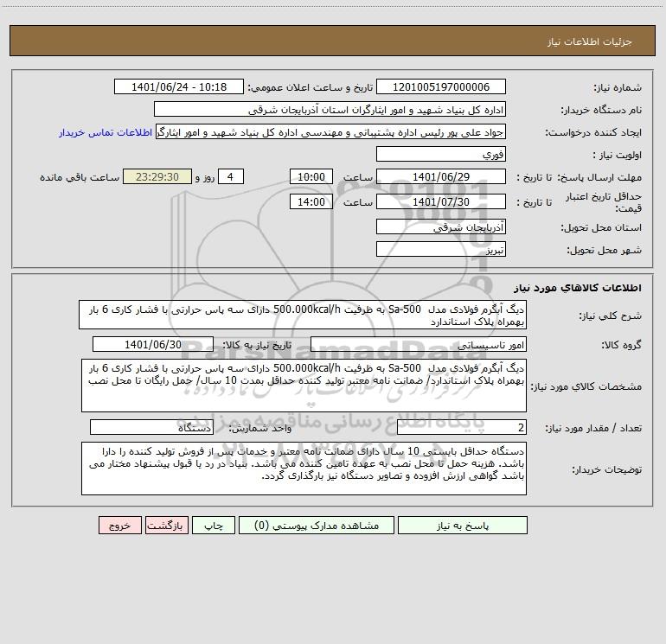666x644 pixels.
Task: Click the خروج exit button
Action: tap(119, 526)
